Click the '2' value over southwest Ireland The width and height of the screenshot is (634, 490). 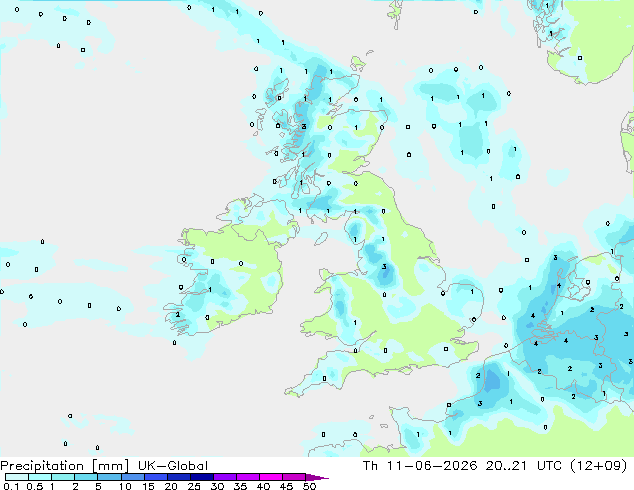pos(178,315)
